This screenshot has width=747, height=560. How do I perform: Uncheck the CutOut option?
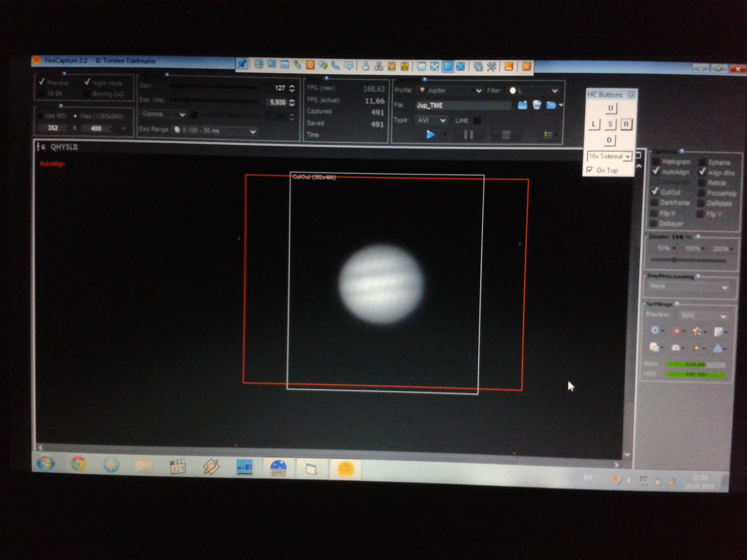click(655, 191)
